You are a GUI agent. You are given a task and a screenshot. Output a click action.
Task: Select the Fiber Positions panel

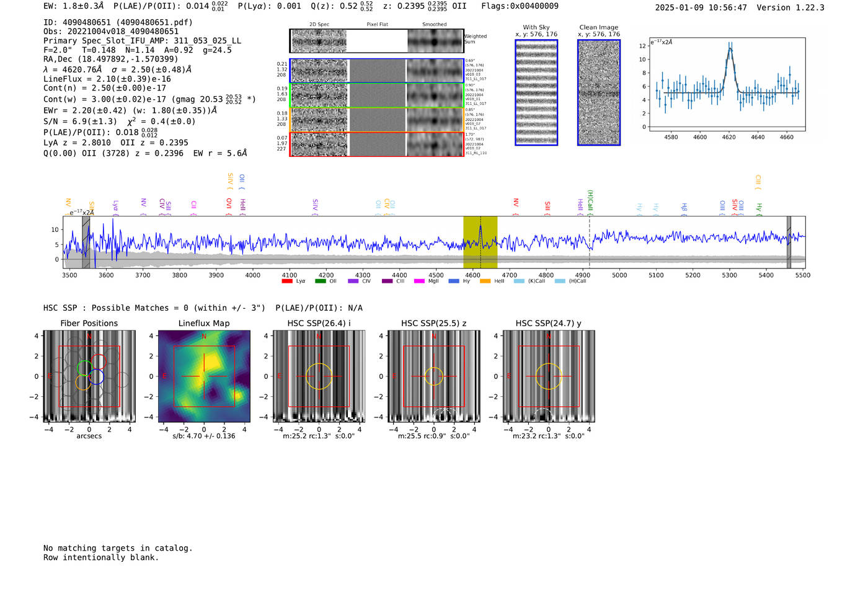coord(89,376)
